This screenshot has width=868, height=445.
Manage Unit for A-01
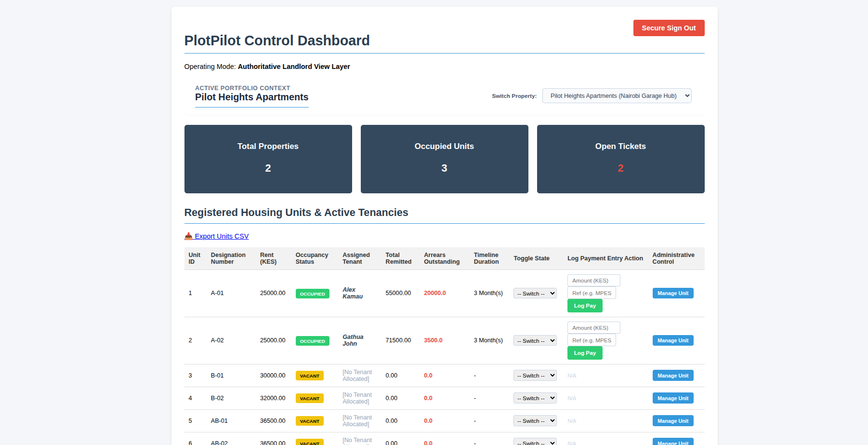tap(673, 293)
